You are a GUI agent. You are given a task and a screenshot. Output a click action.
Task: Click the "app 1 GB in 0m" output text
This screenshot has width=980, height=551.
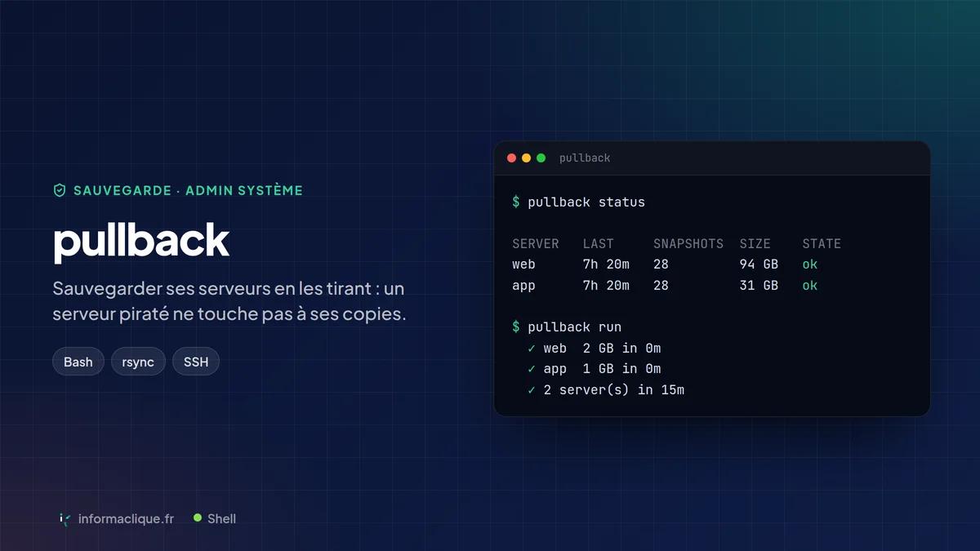pos(602,369)
